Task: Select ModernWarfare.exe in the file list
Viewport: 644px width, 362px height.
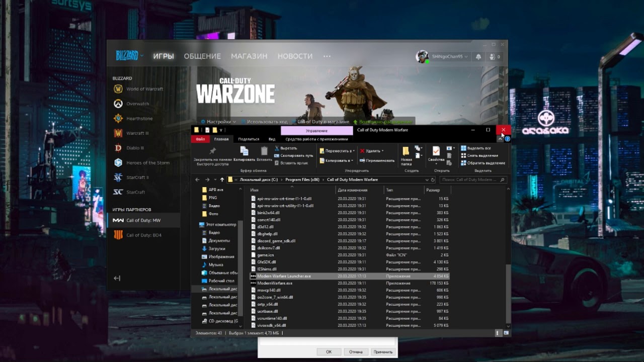Action: pyautogui.click(x=274, y=283)
